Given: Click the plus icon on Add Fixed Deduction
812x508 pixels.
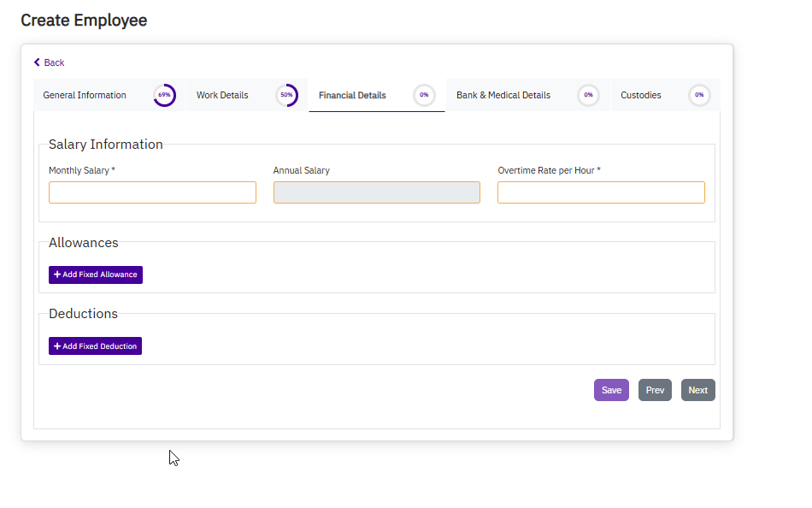Looking at the screenshot, I should coord(57,346).
